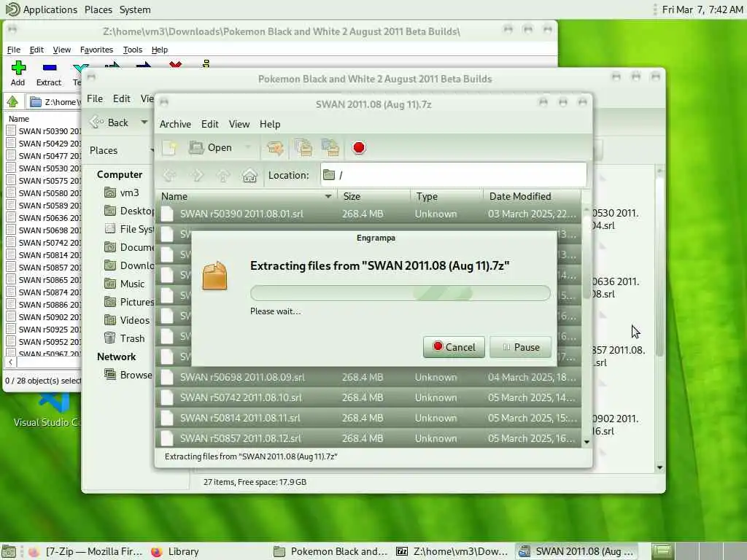Click the workspace switcher's green workspace
This screenshot has height=560, width=747.
(662, 551)
